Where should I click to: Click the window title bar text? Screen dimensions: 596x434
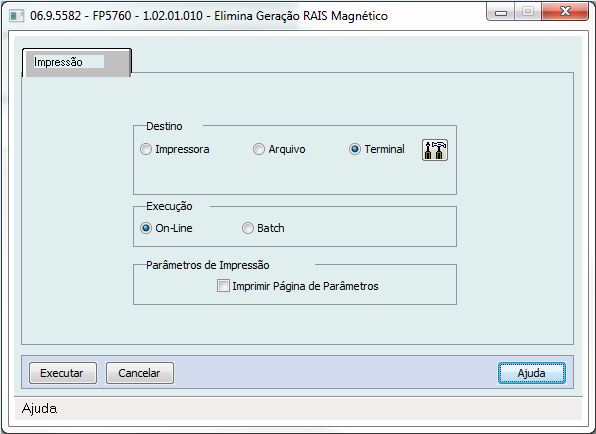coord(209,16)
